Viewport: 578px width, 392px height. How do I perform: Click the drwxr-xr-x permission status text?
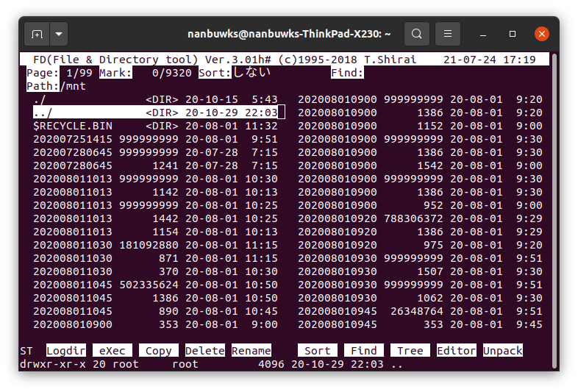(53, 364)
